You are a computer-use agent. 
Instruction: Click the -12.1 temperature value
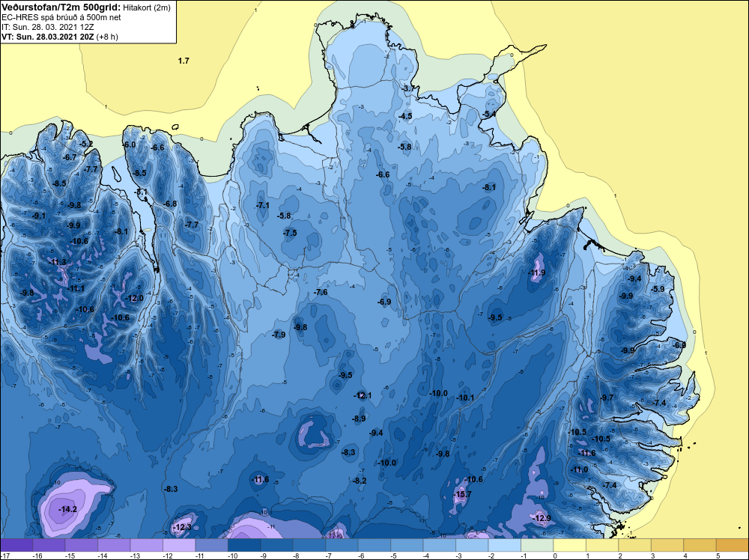click(363, 395)
